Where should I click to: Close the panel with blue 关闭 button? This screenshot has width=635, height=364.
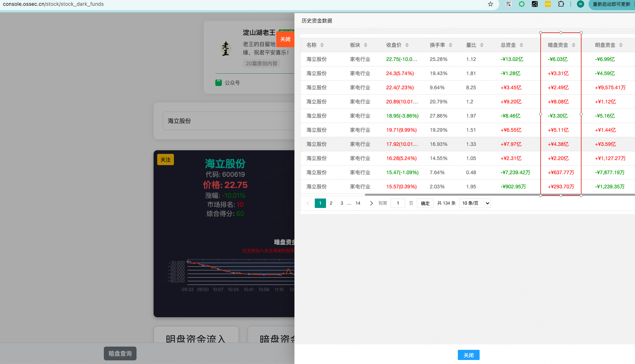pyautogui.click(x=469, y=355)
